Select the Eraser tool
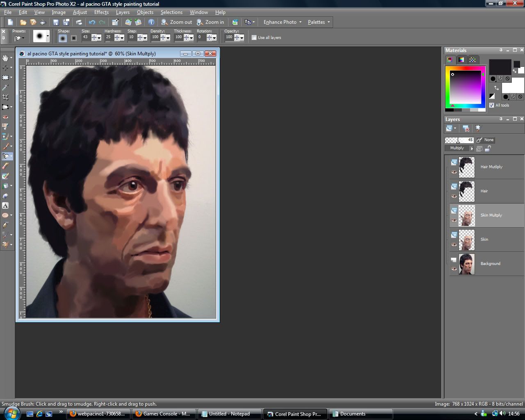The height and width of the screenshot is (420, 525). pyautogui.click(x=5, y=166)
